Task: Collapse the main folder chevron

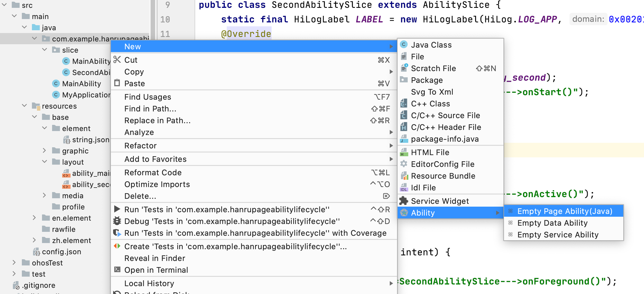Action: coord(15,16)
